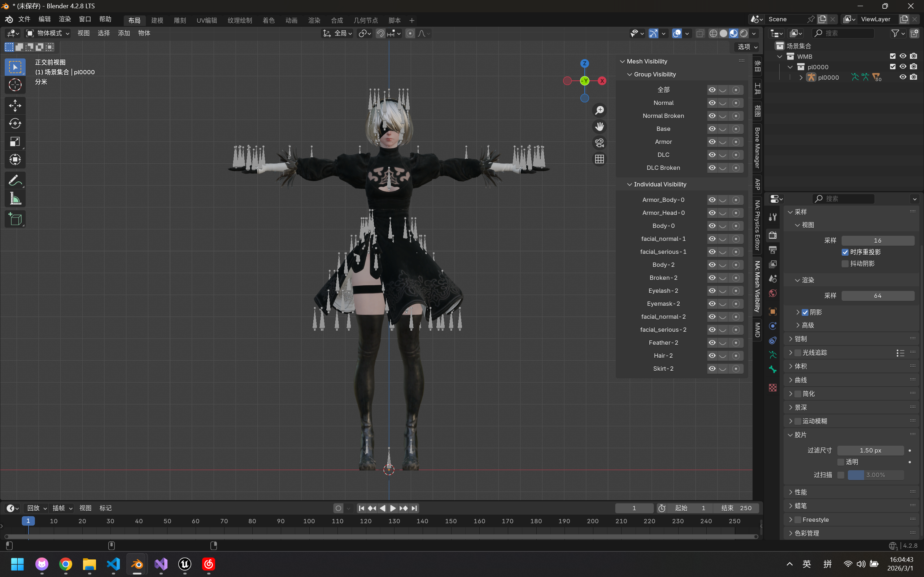Enable the 抖动阴影 checkbox
Image resolution: width=924 pixels, height=577 pixels.
(x=845, y=264)
